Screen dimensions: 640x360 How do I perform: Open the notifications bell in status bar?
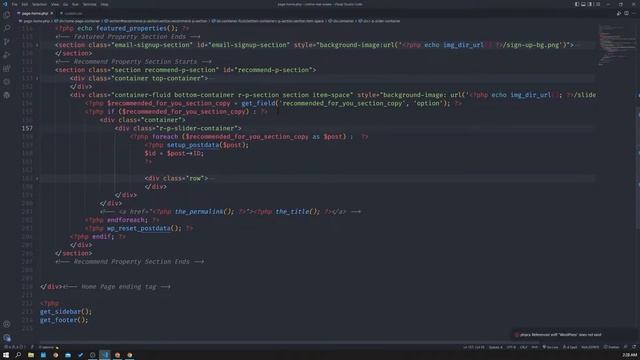point(634,347)
